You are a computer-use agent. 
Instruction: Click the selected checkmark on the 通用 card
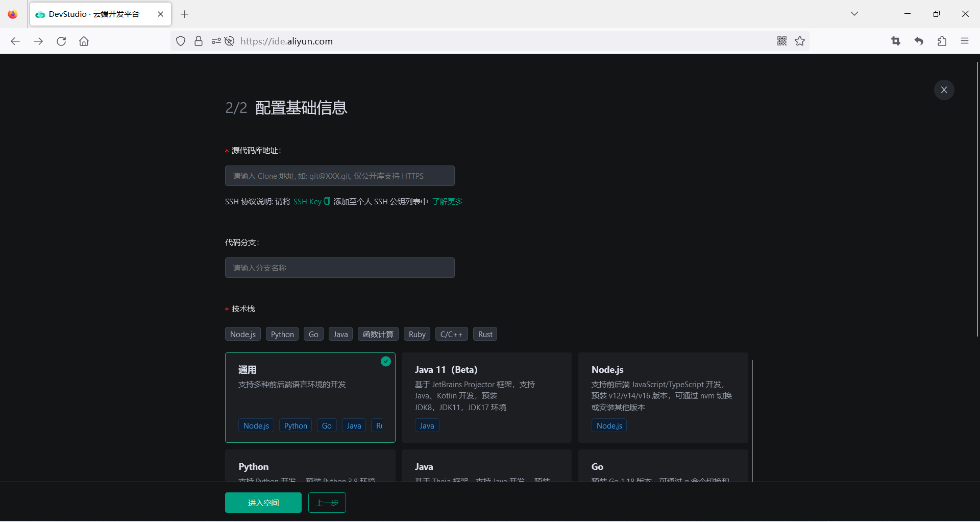click(x=386, y=362)
